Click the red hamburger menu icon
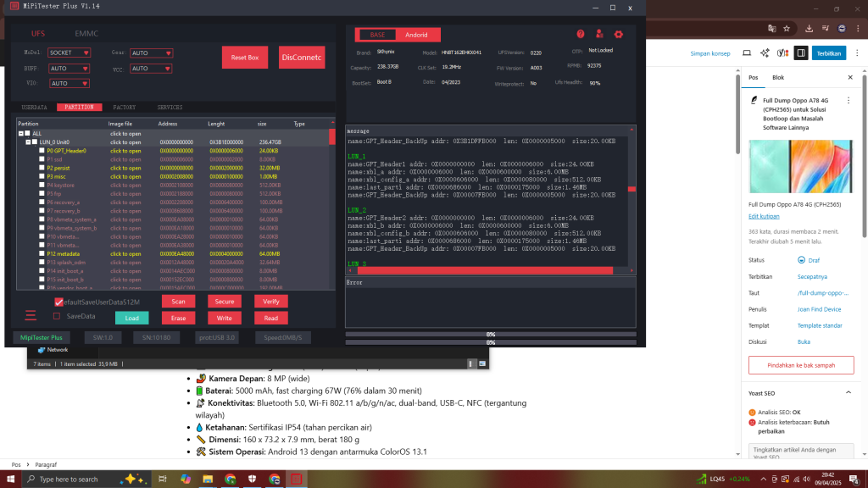This screenshot has height=488, width=868. (31, 316)
